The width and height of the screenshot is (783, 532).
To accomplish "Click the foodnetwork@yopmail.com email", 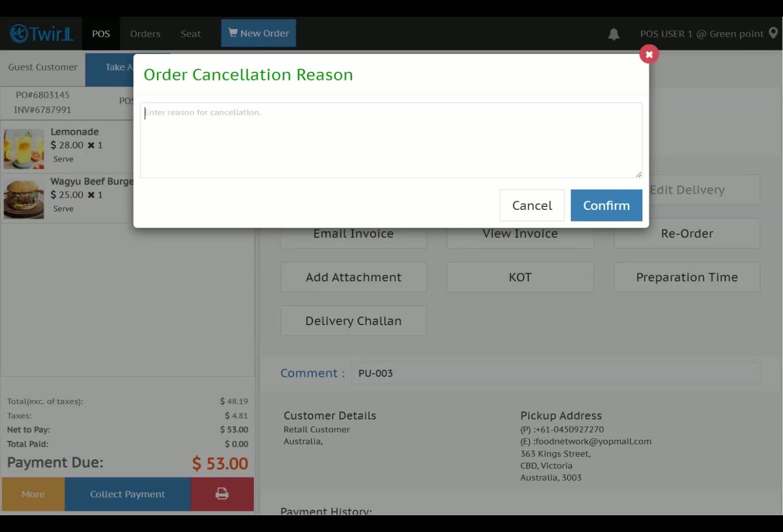I will [592, 441].
